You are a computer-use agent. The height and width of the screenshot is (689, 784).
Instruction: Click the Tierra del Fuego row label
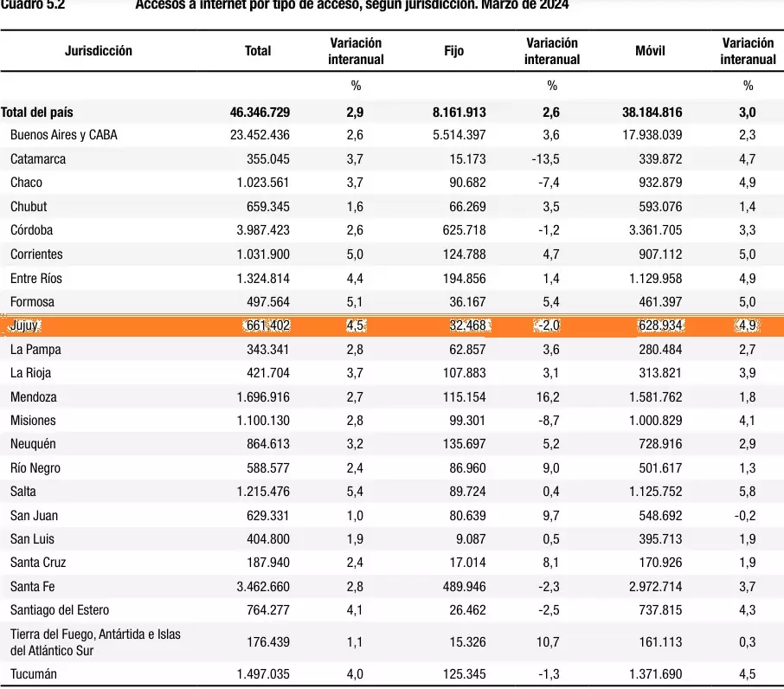coord(95,642)
